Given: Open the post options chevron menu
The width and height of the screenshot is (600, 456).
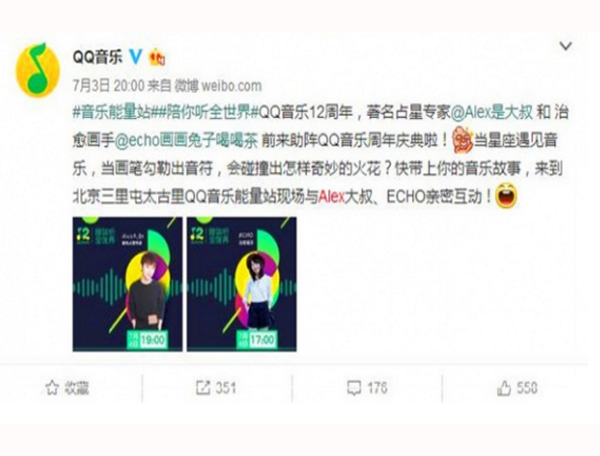Looking at the screenshot, I should [x=566, y=46].
